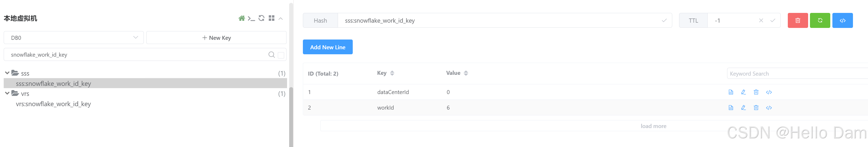
Task: View the workId row details
Action: point(731,108)
